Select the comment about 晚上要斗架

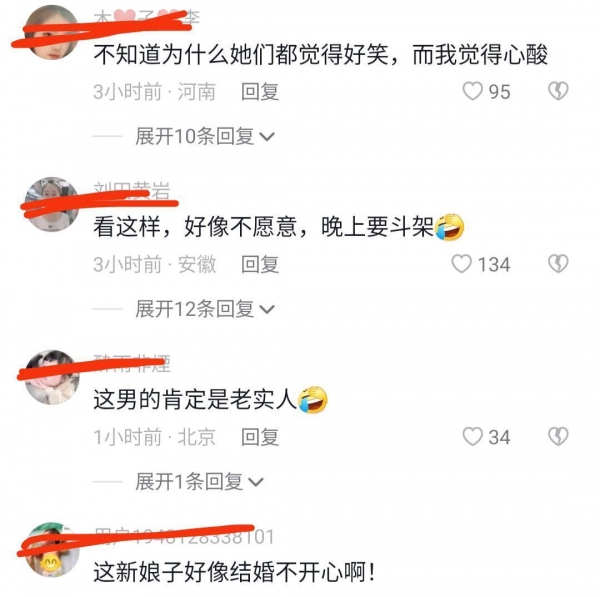click(279, 227)
